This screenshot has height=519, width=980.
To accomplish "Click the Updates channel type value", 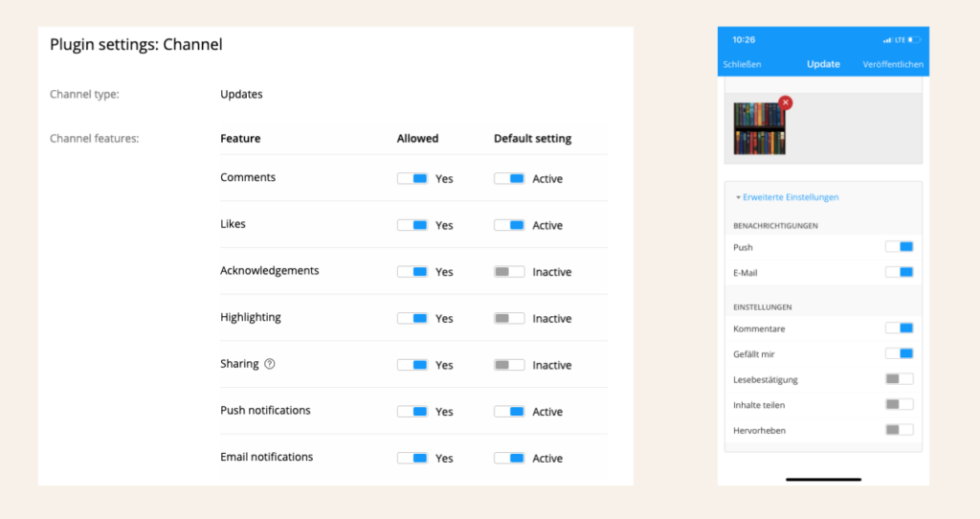I will tap(241, 95).
